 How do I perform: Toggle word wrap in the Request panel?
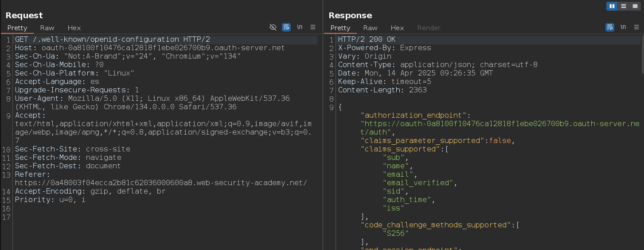pyautogui.click(x=286, y=28)
